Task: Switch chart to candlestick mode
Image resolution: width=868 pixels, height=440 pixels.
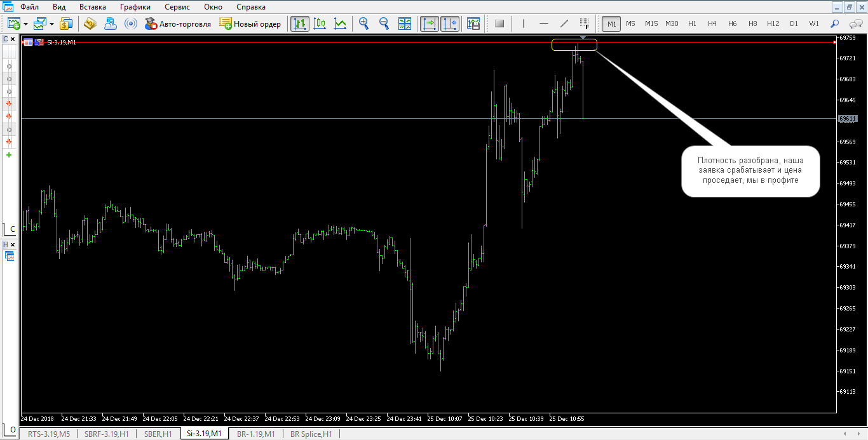Action: (x=320, y=23)
